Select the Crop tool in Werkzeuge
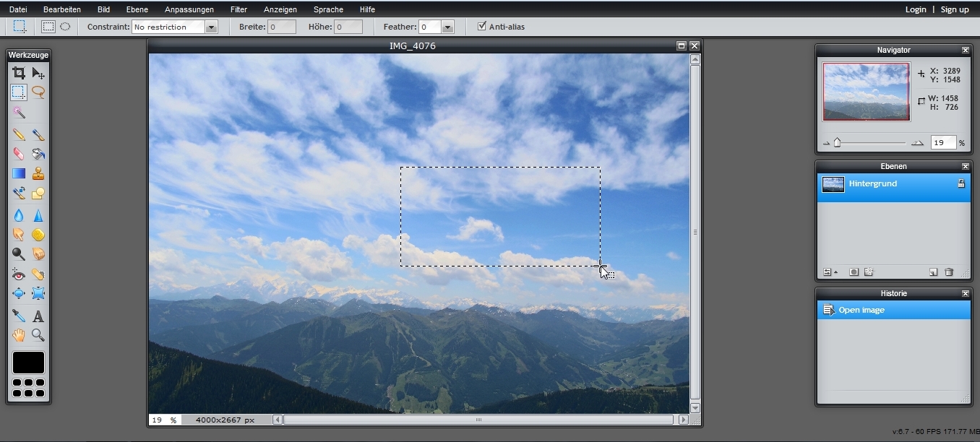 [x=19, y=73]
